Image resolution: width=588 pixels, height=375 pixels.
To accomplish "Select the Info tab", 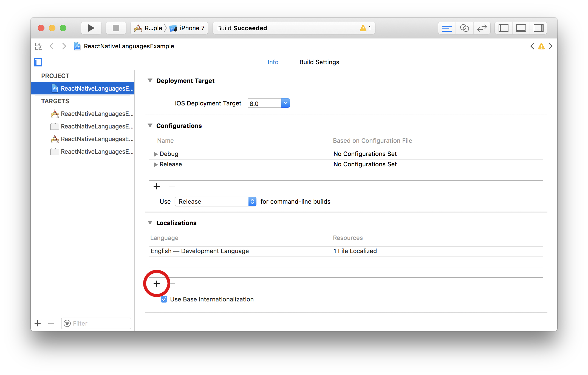I will tap(273, 62).
